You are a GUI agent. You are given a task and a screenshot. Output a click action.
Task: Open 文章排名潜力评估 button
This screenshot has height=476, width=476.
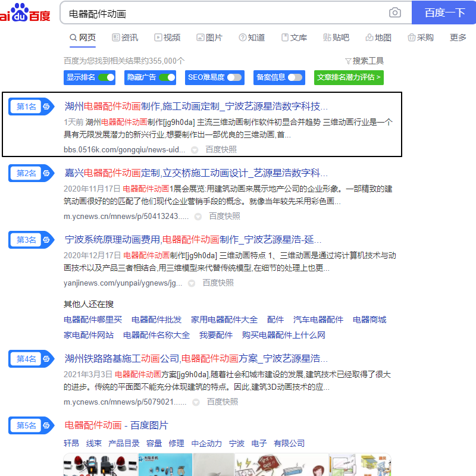point(349,77)
